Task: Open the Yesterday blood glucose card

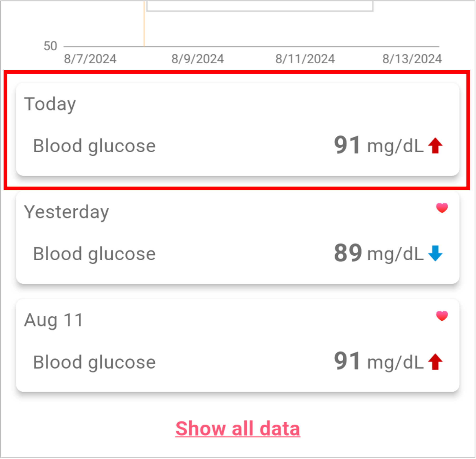Action: pos(238,237)
